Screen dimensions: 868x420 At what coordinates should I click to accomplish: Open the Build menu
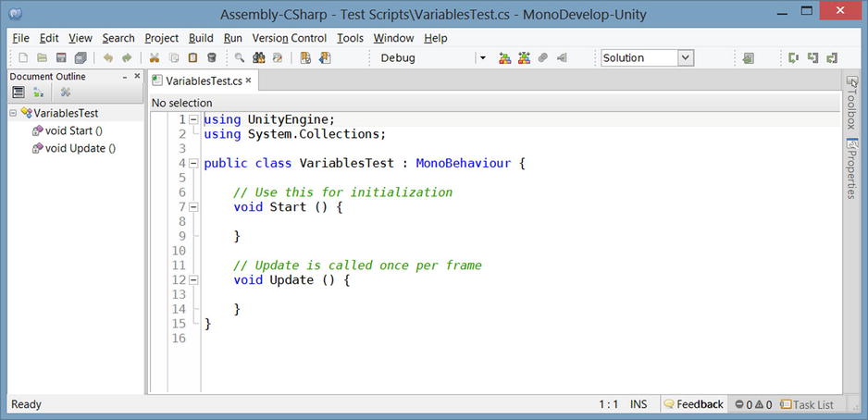click(201, 38)
